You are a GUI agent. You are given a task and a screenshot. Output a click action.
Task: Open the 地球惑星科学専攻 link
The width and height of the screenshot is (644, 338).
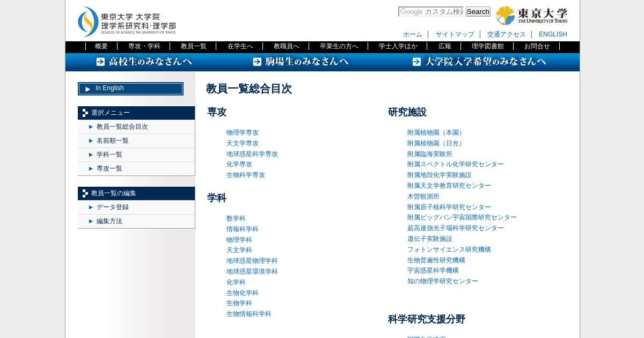click(x=252, y=154)
